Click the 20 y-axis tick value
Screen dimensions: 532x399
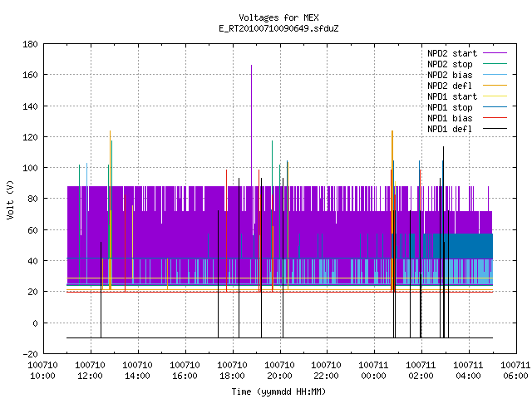point(32,292)
